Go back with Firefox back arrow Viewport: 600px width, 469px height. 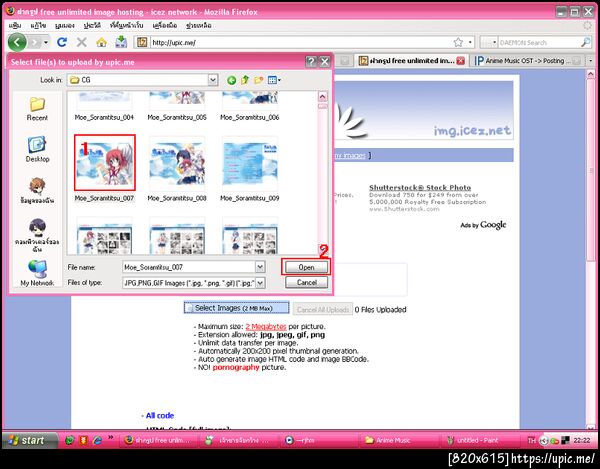(x=17, y=42)
